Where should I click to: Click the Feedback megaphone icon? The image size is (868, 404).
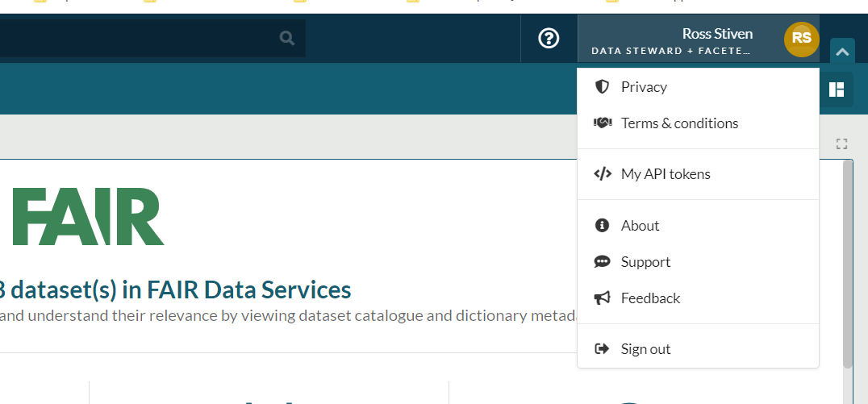(x=602, y=298)
